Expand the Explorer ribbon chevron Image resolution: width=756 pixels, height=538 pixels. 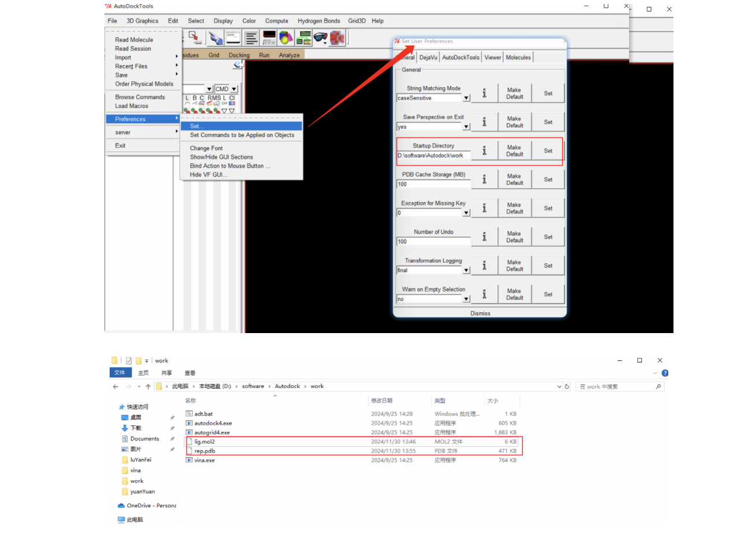tap(656, 373)
